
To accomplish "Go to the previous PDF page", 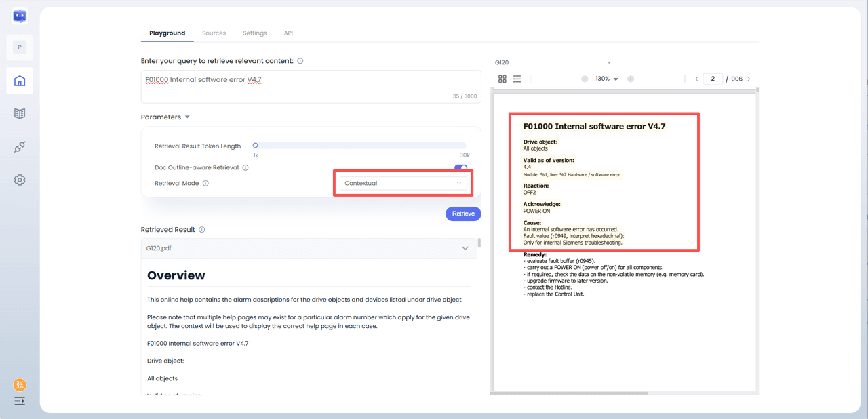I will point(696,79).
